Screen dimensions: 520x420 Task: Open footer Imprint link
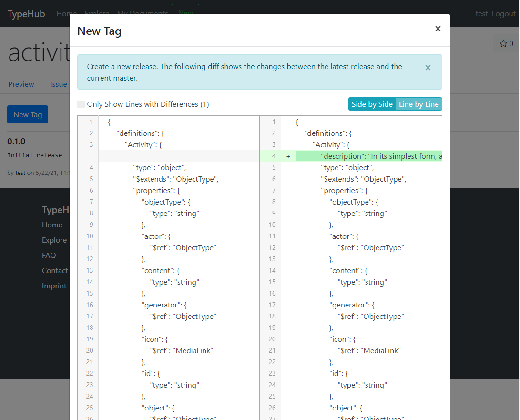54,286
